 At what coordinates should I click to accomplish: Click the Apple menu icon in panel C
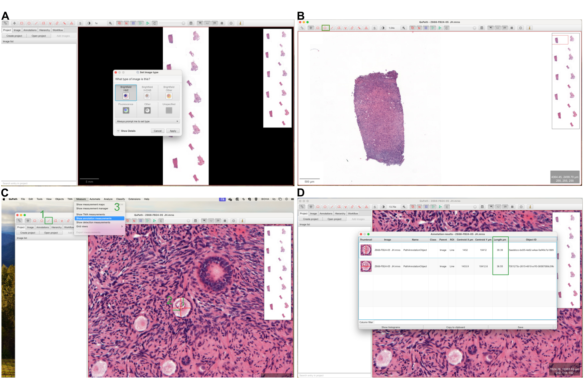tap(4, 199)
